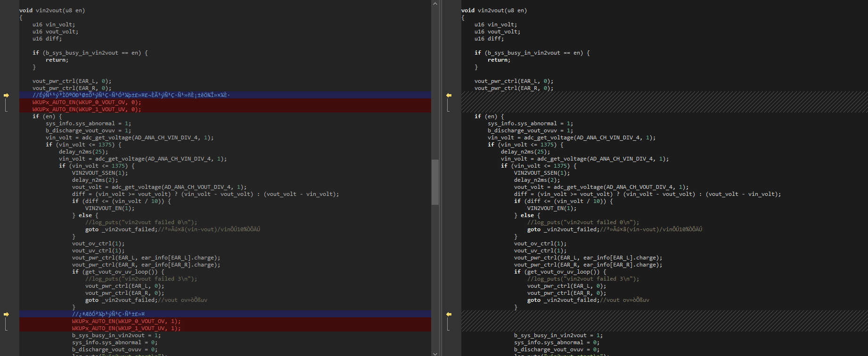Click 'ear_info[EAR_R].charge' line in right pane
Image resolution: width=868 pixels, height=356 pixels.
[x=588, y=265]
